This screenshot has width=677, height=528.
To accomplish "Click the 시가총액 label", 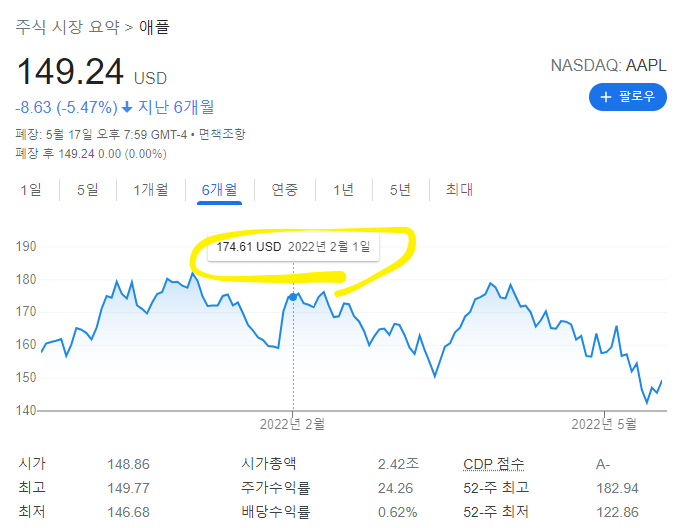I will pos(269,464).
